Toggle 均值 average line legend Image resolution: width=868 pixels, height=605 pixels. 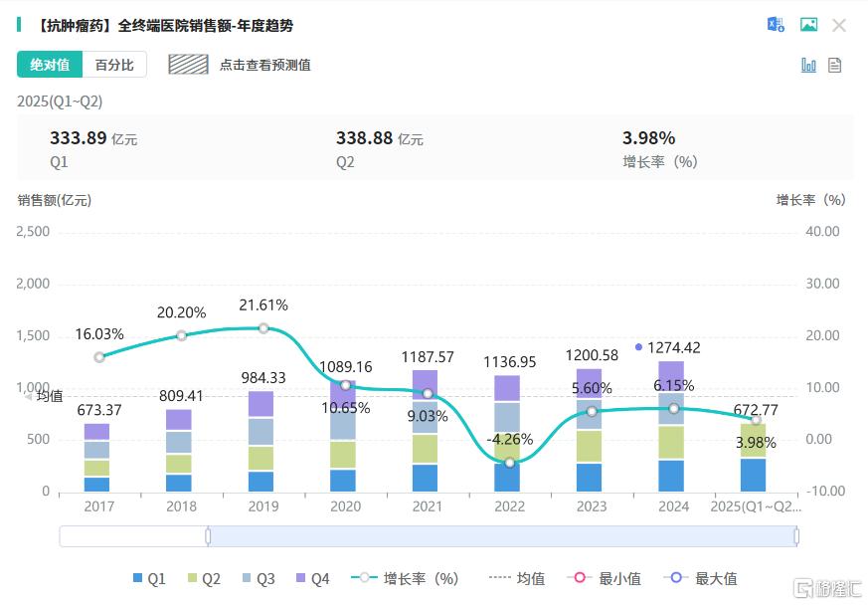516,578
